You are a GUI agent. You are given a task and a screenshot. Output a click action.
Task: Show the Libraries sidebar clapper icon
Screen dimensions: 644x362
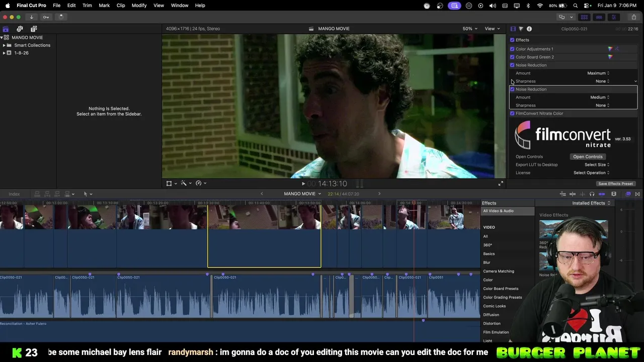6,29
